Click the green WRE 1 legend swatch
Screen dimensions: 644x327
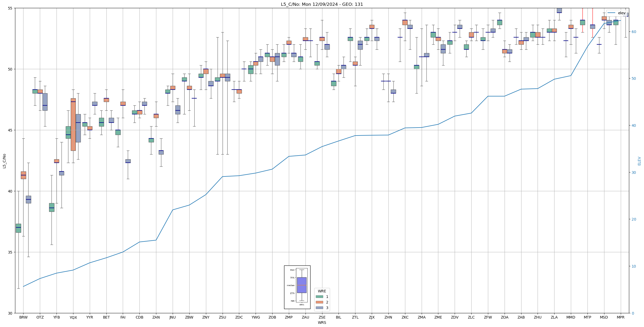pyautogui.click(x=319, y=297)
